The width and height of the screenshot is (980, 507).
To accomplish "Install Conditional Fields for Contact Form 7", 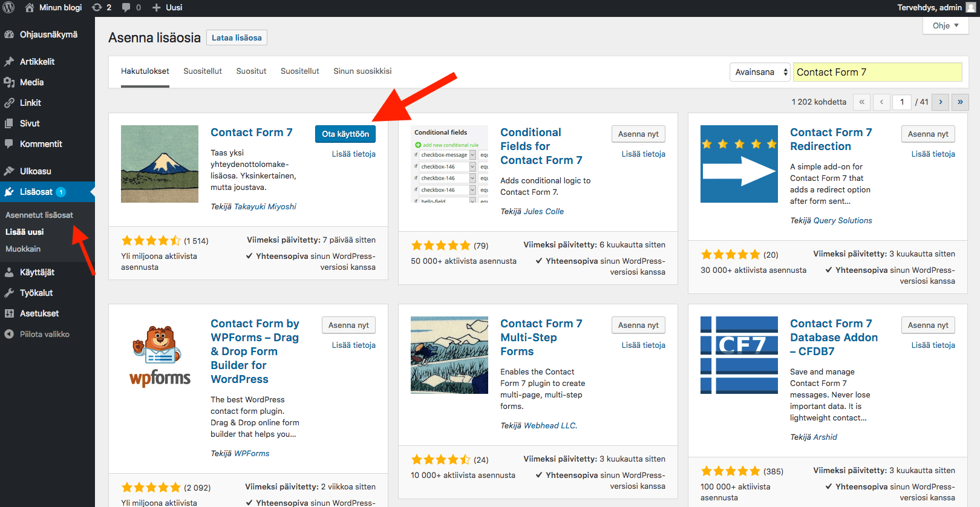I will pyautogui.click(x=638, y=134).
